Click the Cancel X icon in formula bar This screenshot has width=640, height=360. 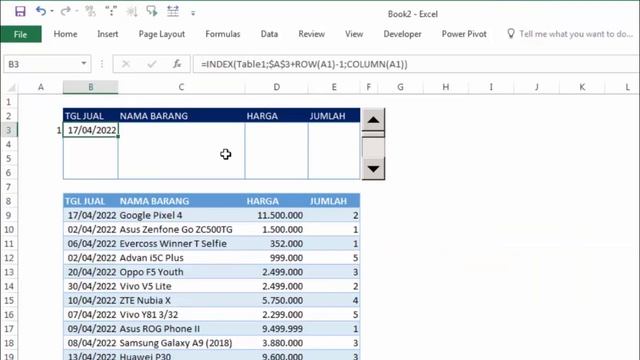click(126, 64)
